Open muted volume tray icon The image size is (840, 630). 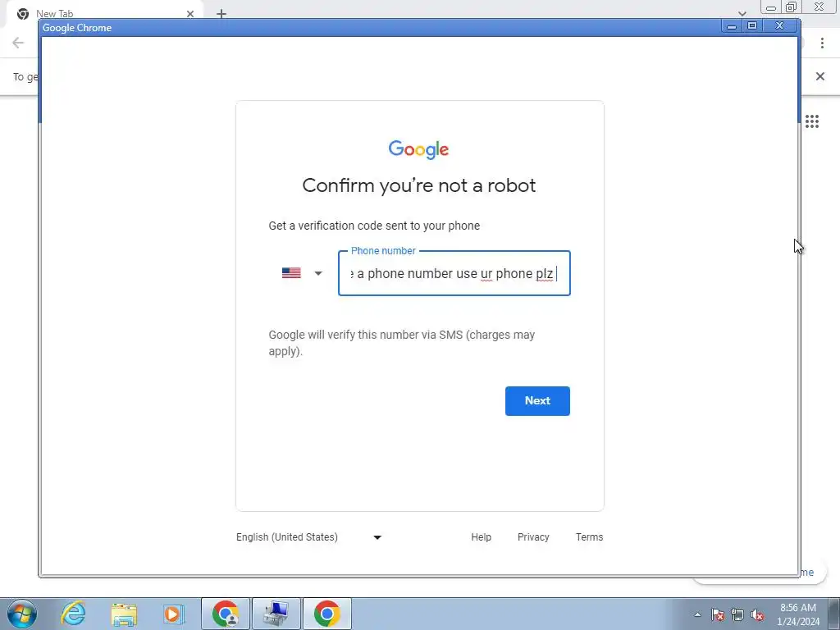757,614
